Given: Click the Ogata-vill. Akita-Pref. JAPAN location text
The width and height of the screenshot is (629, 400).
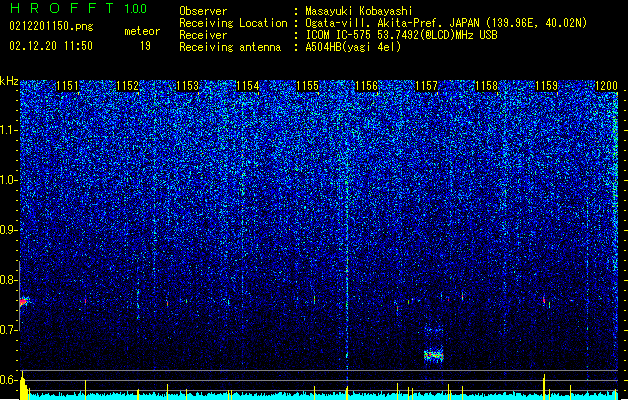Looking at the screenshot, I should [x=446, y=23].
